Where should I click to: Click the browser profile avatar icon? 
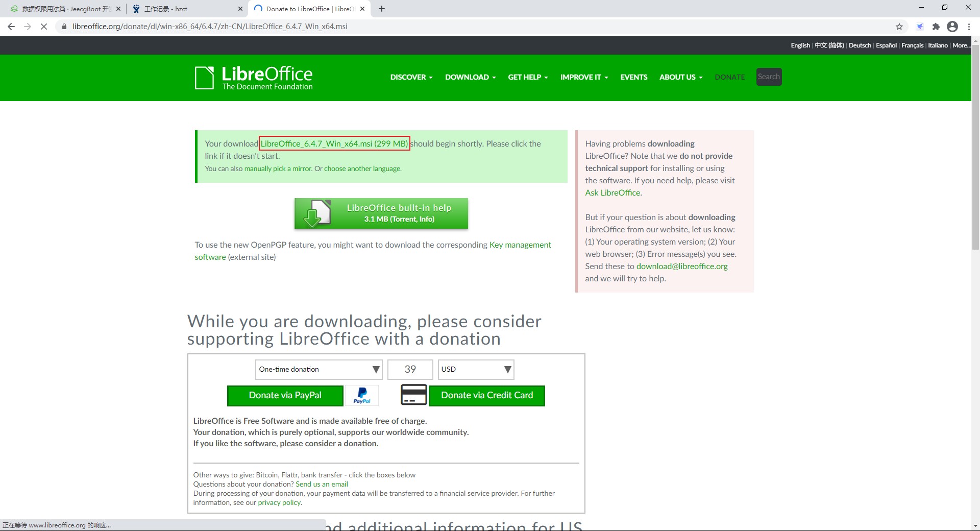pos(952,27)
